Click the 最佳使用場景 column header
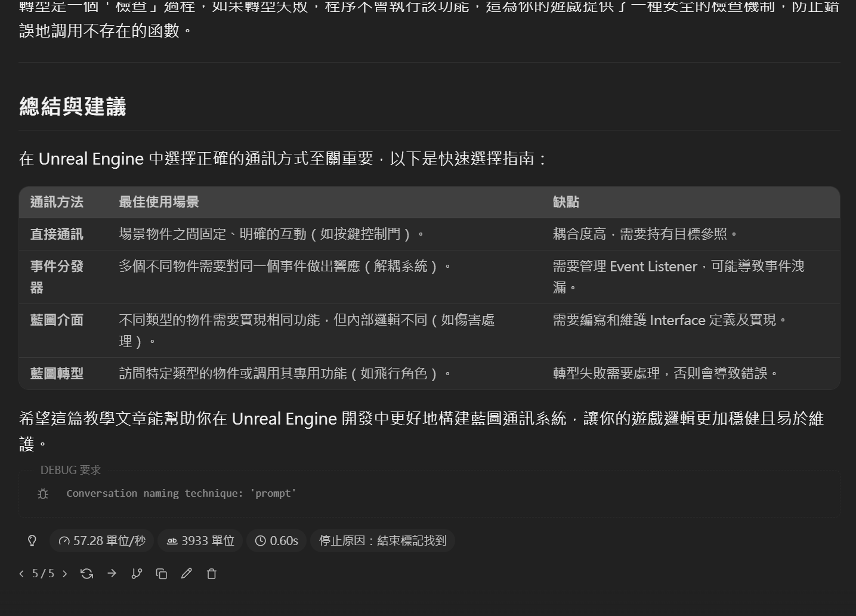The width and height of the screenshot is (856, 616). (x=159, y=202)
